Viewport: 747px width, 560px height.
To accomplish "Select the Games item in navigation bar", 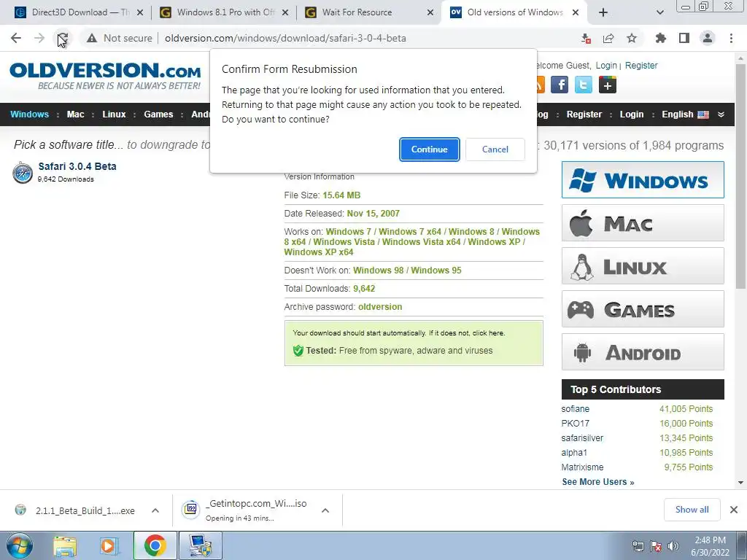I will click(158, 114).
